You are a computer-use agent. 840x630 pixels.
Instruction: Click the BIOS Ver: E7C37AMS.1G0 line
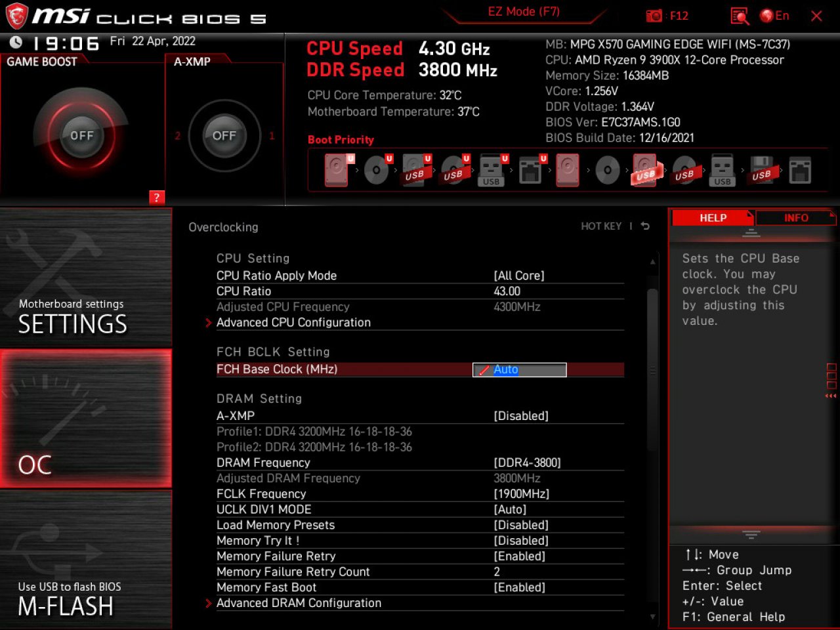point(613,122)
